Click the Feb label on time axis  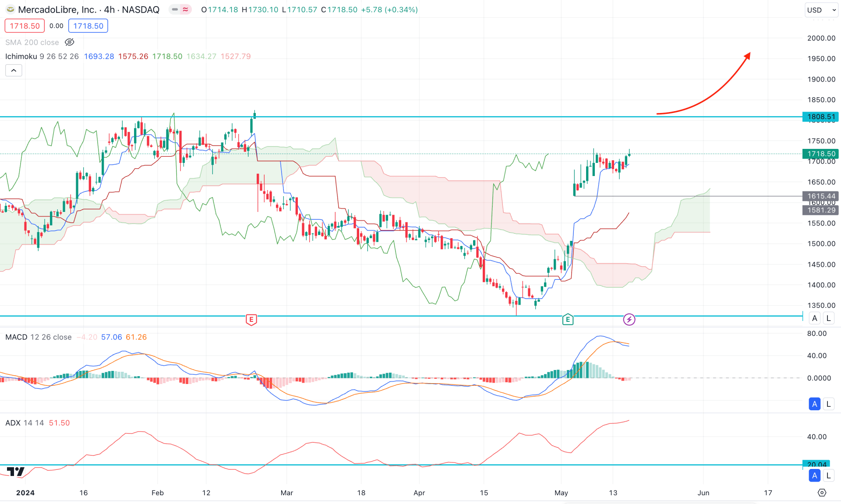[x=158, y=493]
